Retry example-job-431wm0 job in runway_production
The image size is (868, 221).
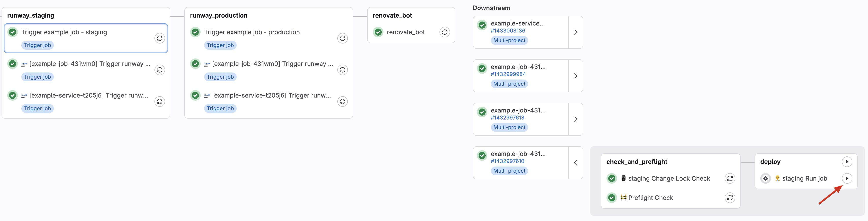click(342, 70)
